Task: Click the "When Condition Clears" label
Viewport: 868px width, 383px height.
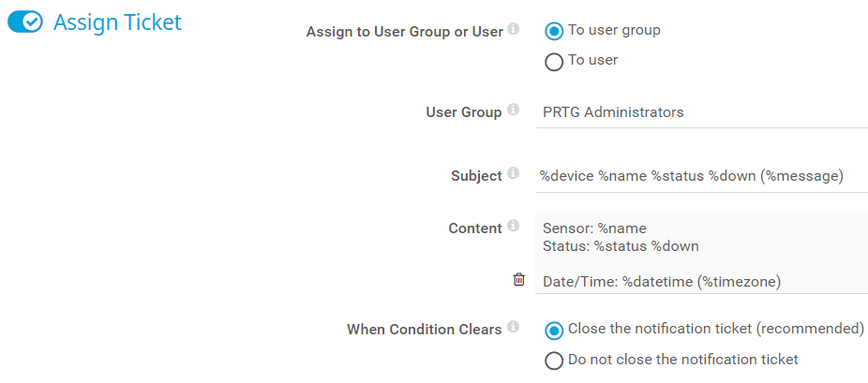Action: (x=424, y=330)
